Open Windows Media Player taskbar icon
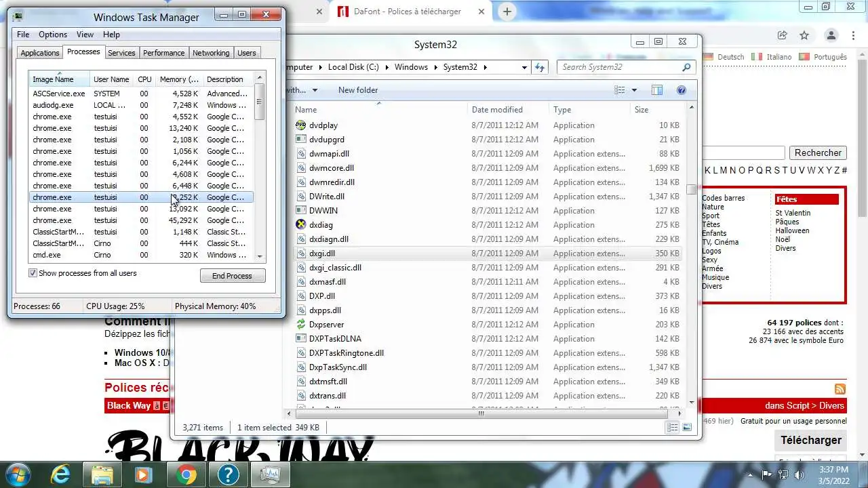This screenshot has width=868, height=488. click(x=144, y=474)
